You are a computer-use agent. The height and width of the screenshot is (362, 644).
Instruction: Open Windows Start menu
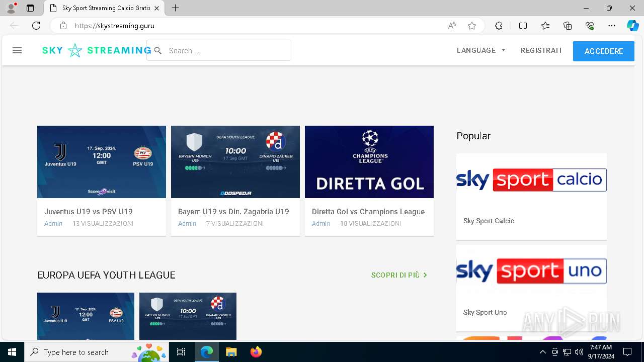click(12, 352)
